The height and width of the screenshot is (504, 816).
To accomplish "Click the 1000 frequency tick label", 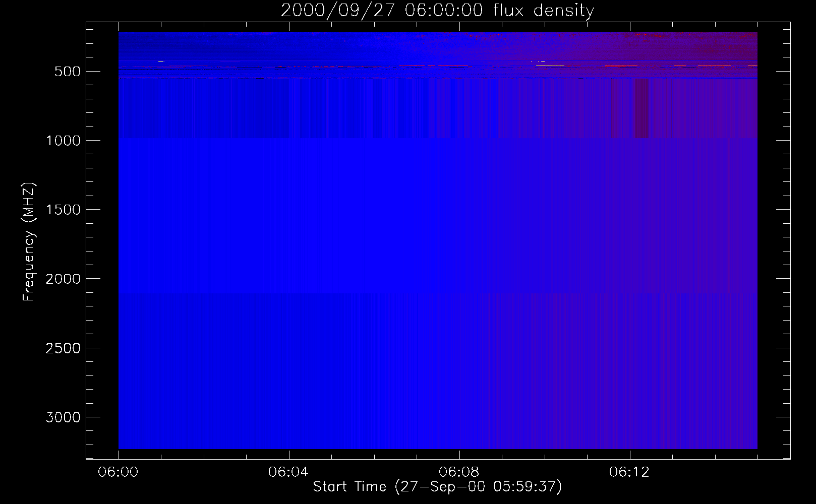I will pyautogui.click(x=63, y=141).
